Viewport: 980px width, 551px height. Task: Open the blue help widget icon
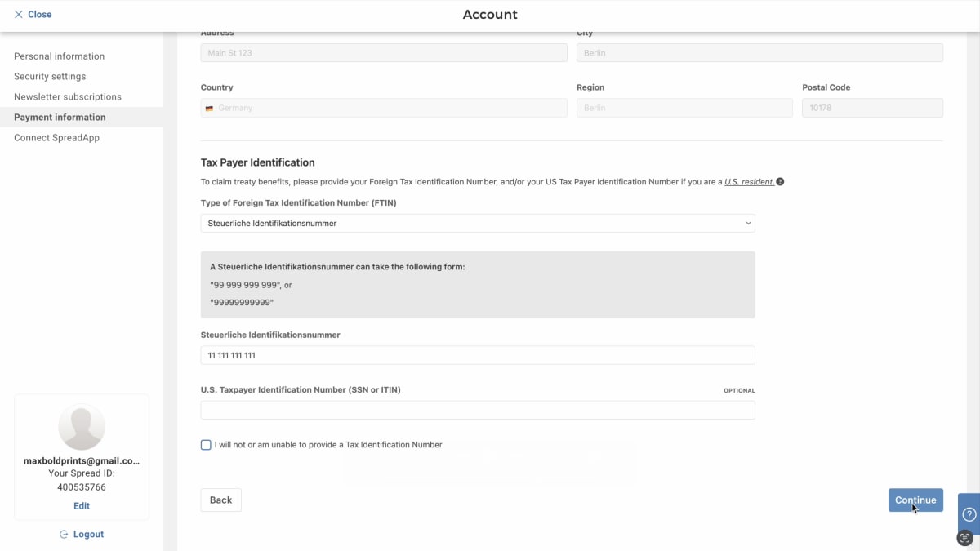[x=969, y=514]
